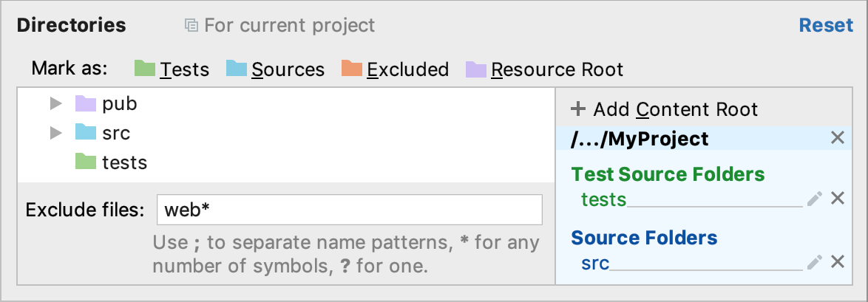Expand the pub folder
The width and height of the screenshot is (868, 302).
(x=55, y=104)
